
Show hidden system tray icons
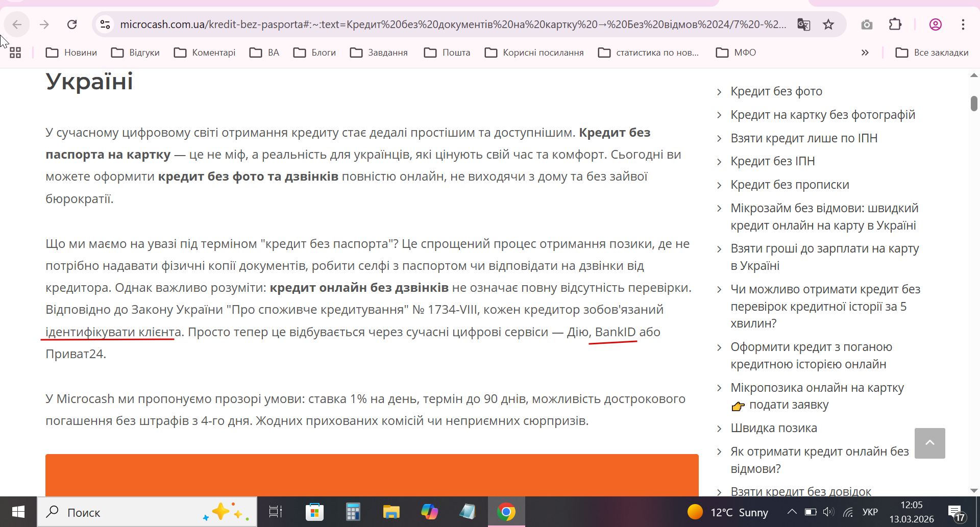point(792,512)
